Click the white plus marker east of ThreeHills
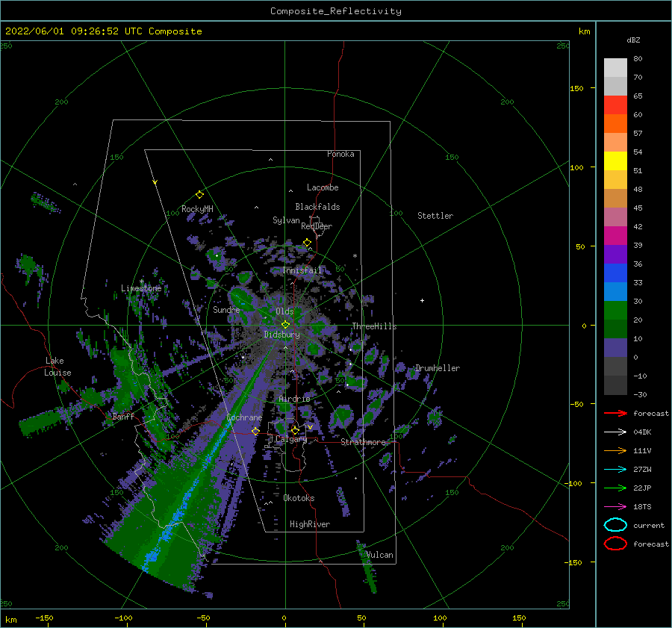This screenshot has height=628, width=672. (422, 300)
